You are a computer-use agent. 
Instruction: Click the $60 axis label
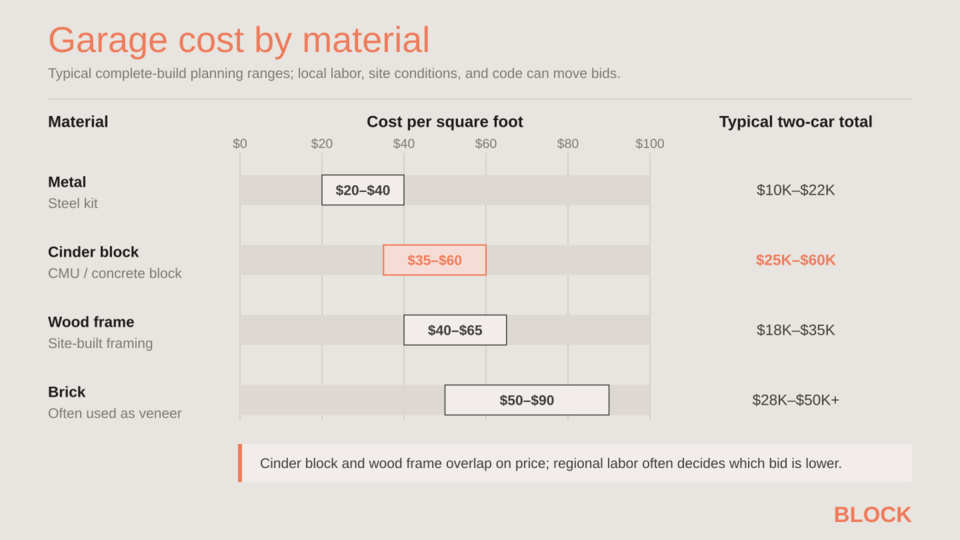486,143
